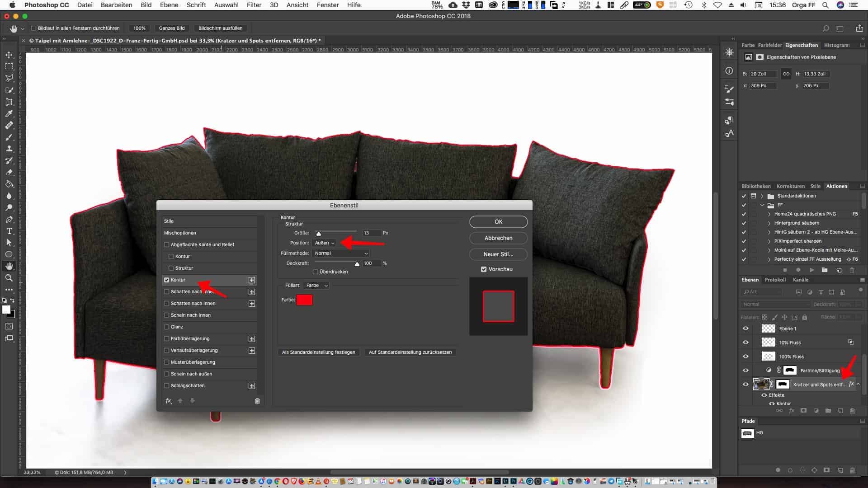
Task: Enable the Schlagschatten checkbox
Action: 167,386
